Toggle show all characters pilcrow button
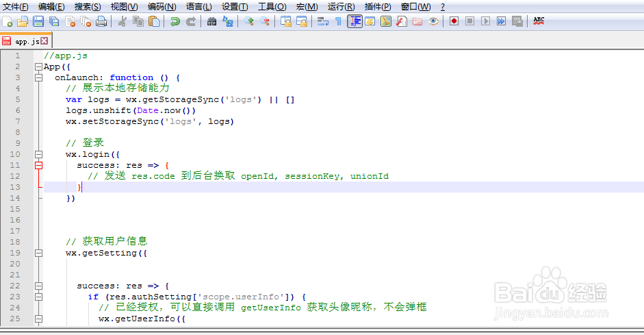This screenshot has height=335, width=644. [339, 21]
